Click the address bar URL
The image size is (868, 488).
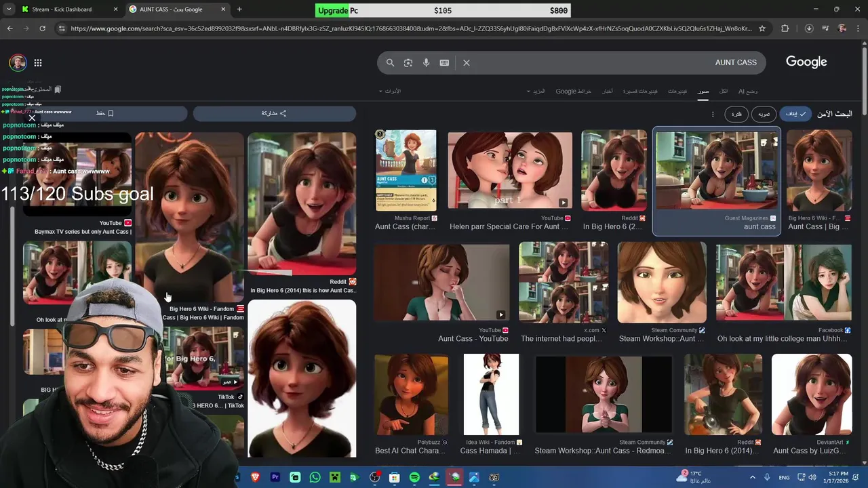pyautogui.click(x=411, y=28)
